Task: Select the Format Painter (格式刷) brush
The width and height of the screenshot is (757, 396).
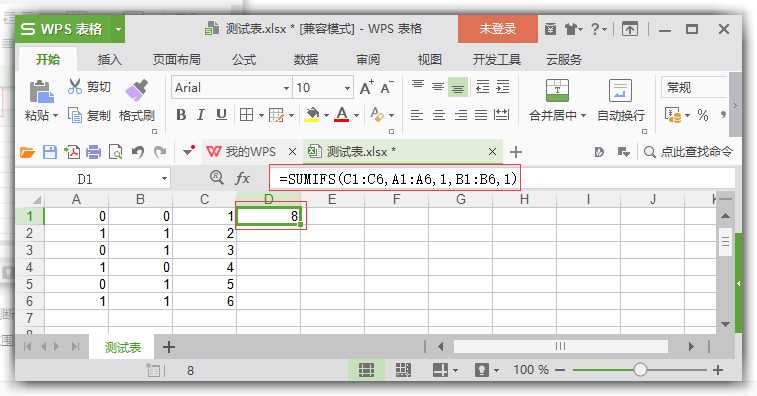Action: pos(137,90)
